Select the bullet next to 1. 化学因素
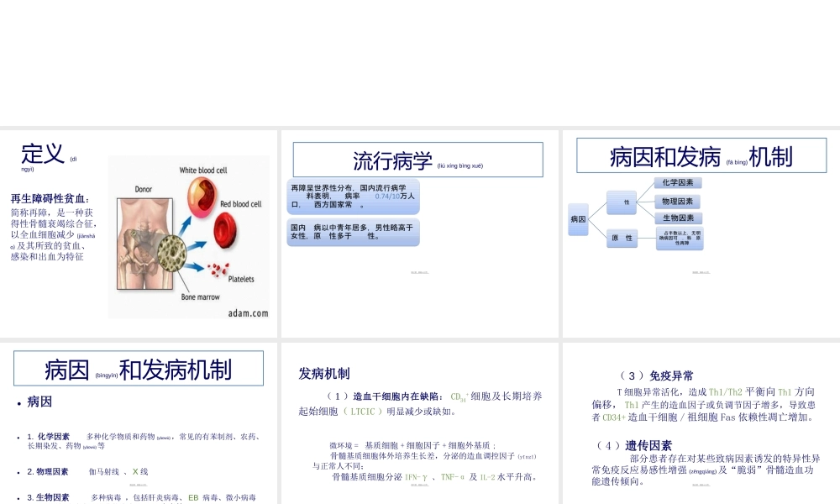Image resolution: width=840 pixels, height=504 pixels. (18, 438)
